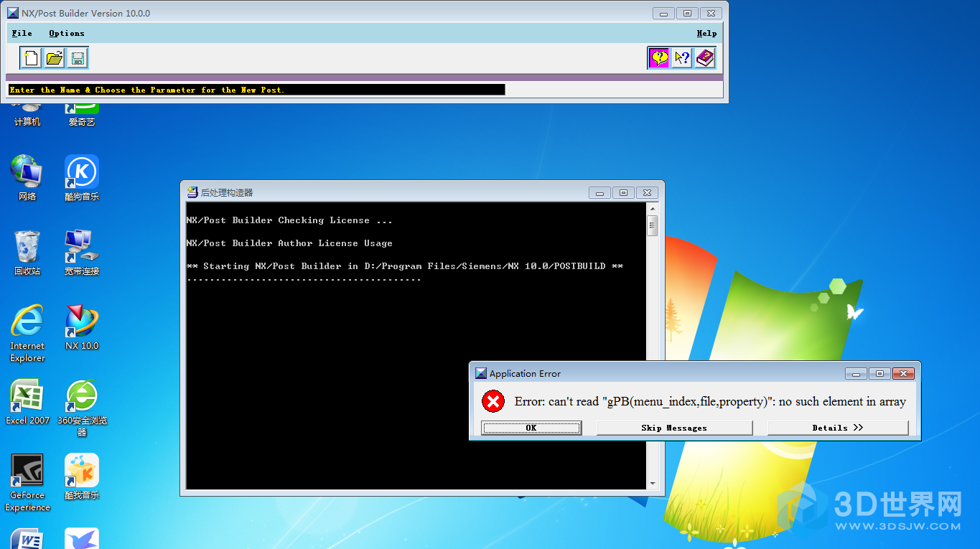Select the 爱奇艺 desktop icon
Image resolution: width=980 pixels, height=549 pixels.
(82, 115)
